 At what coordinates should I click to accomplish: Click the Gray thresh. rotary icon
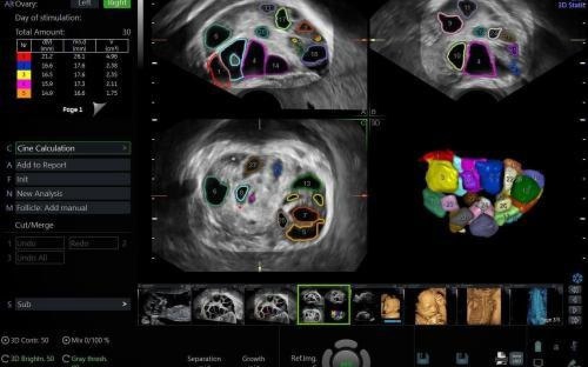point(66,358)
